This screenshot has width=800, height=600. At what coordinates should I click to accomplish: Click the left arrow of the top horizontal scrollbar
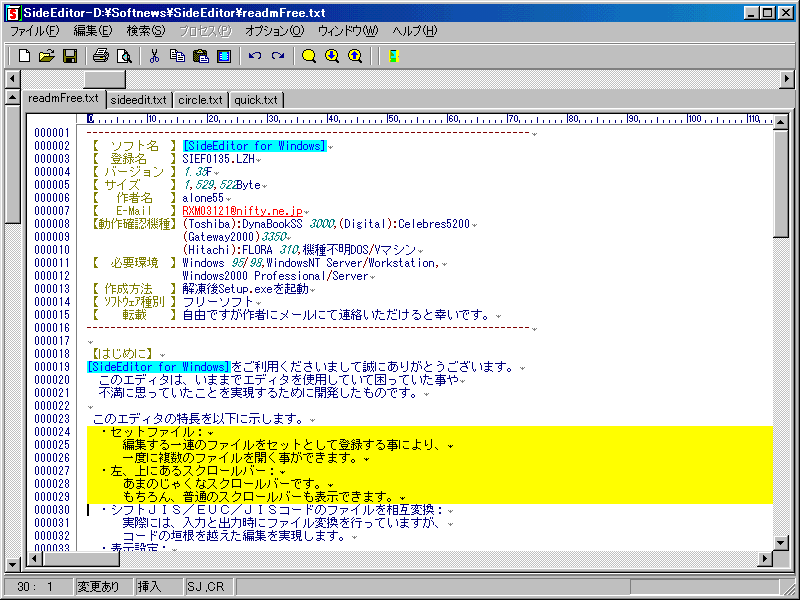[x=12, y=79]
